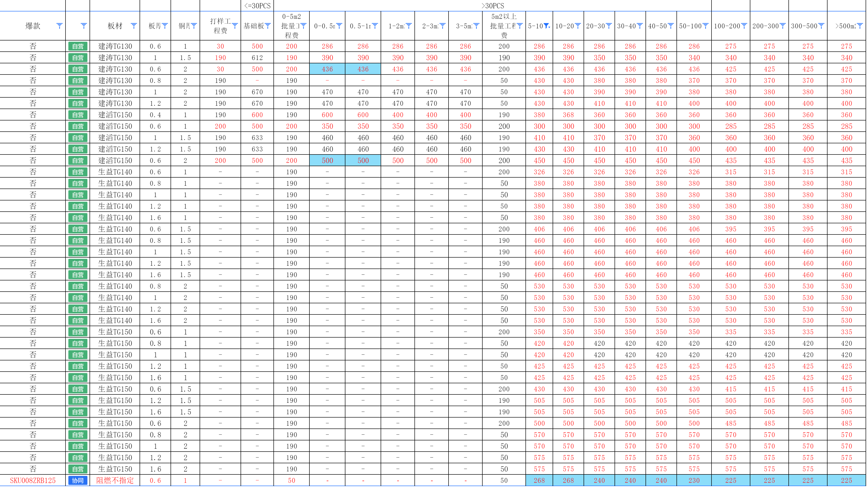Image resolution: width=868 pixels, height=488 pixels.
Task: Click the 板材 column filter icon
Action: point(133,26)
